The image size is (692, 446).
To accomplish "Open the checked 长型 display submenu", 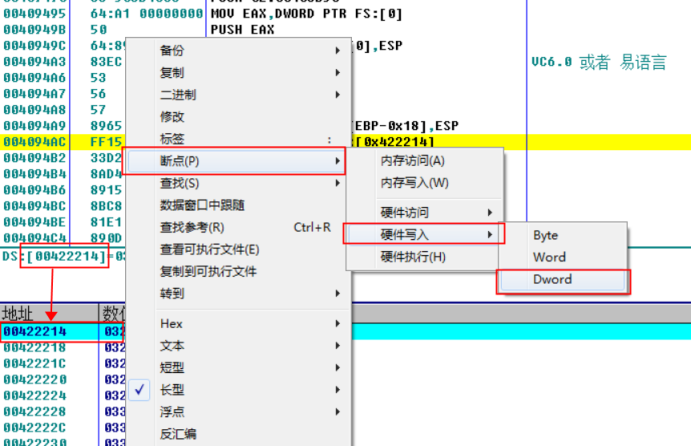I will click(238, 390).
